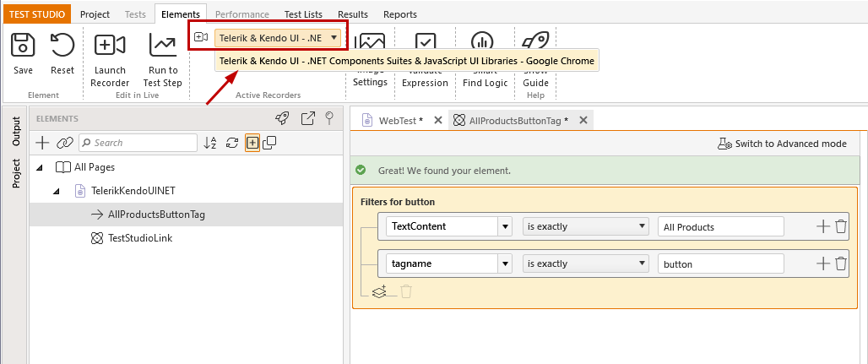Collapse the All Pages tree node
Screen dimensions: 868x364
(x=39, y=167)
